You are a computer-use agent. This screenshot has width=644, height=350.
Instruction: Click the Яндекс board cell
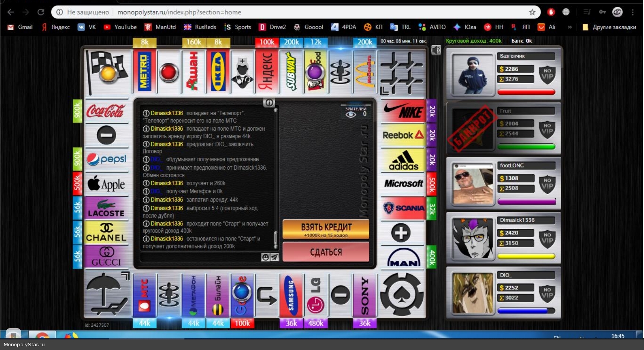pyautogui.click(x=267, y=71)
